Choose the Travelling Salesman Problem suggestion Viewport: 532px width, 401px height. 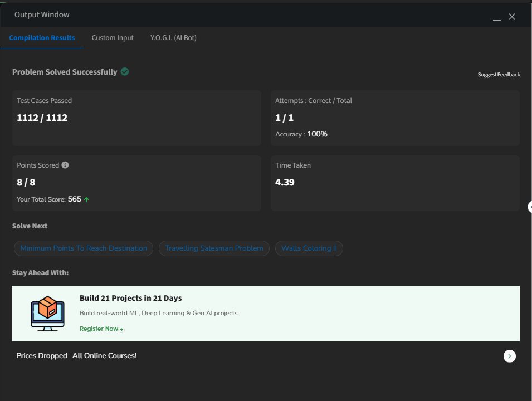click(214, 248)
